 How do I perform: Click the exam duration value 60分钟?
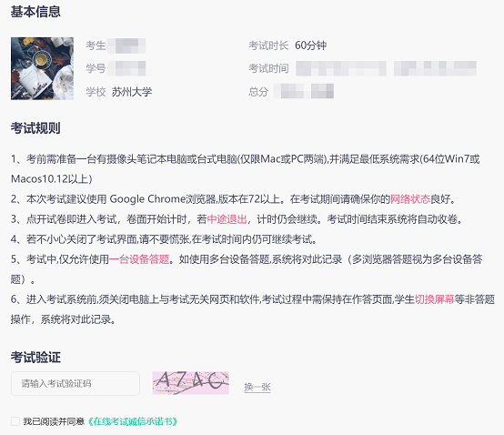(310, 46)
